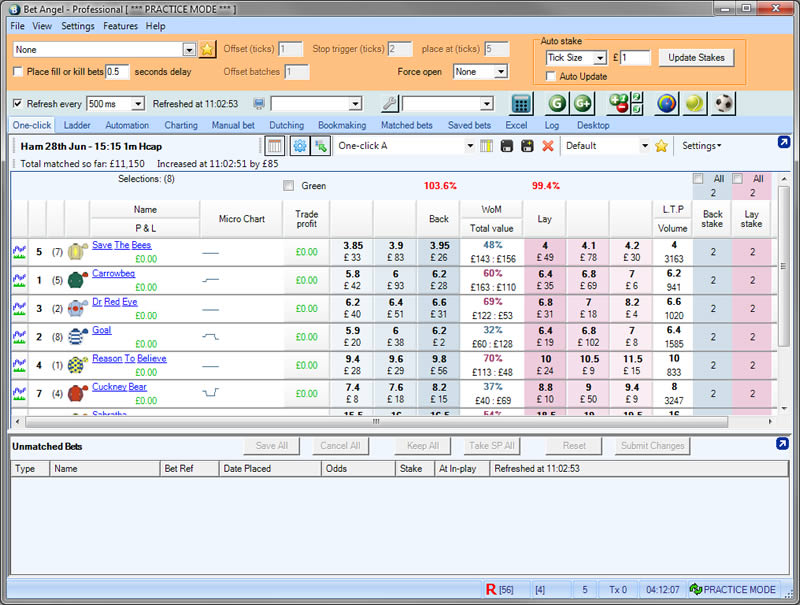Viewport: 800px width, 605px height.
Task: Click the yellow star favourite icon beside None
Action: (207, 49)
